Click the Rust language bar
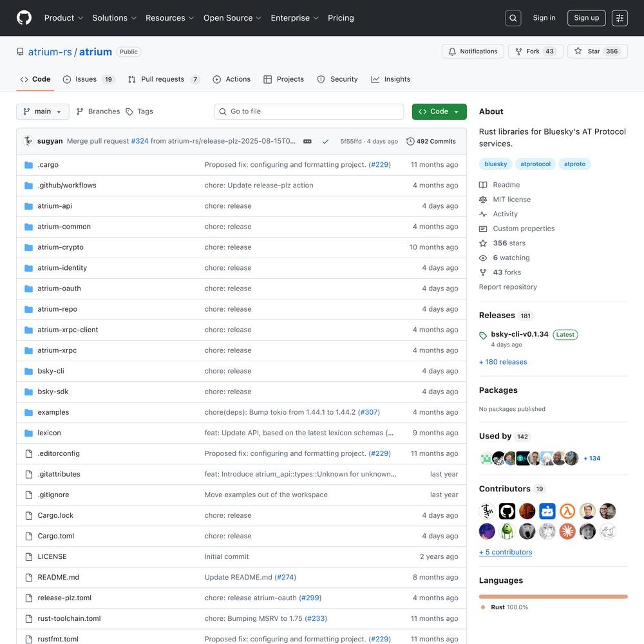The height and width of the screenshot is (644, 644). (x=553, y=597)
